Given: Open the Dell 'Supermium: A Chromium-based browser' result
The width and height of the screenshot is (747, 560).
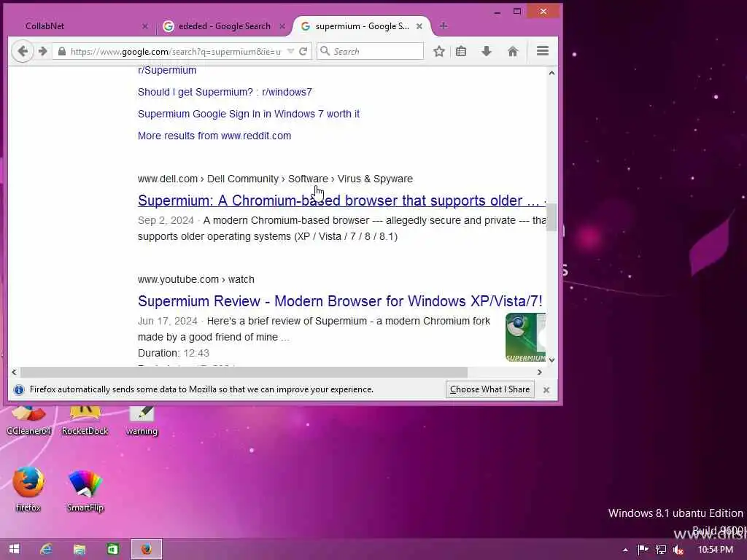Looking at the screenshot, I should 341,201.
